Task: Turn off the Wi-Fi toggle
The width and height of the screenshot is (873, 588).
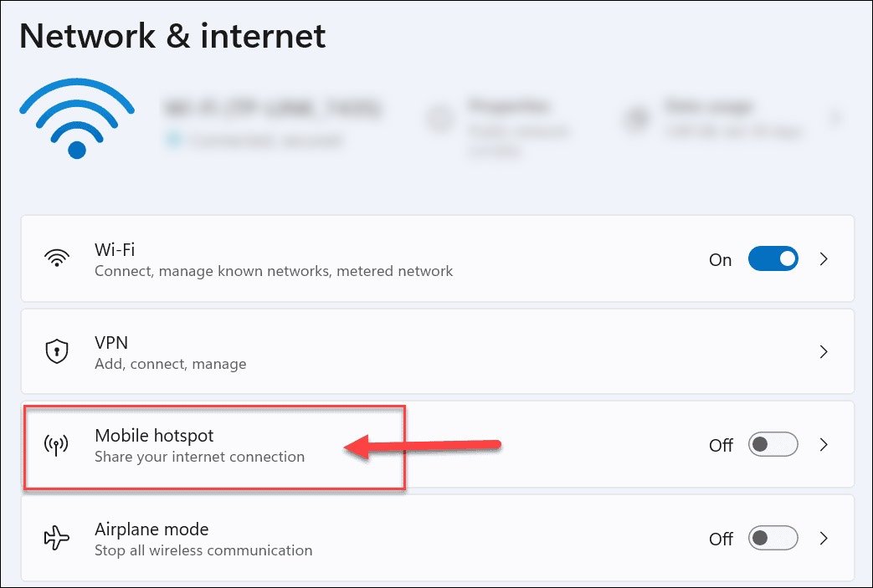Action: click(x=773, y=258)
